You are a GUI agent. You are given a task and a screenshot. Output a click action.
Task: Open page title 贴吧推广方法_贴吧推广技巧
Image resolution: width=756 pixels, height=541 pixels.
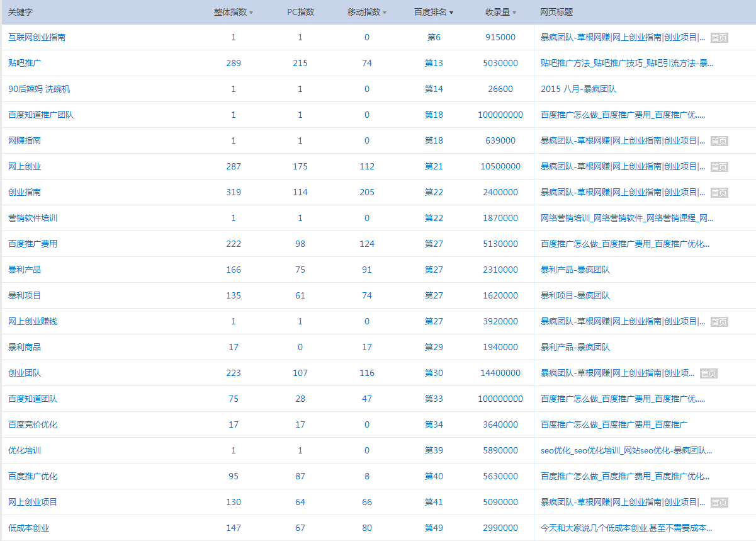click(627, 63)
